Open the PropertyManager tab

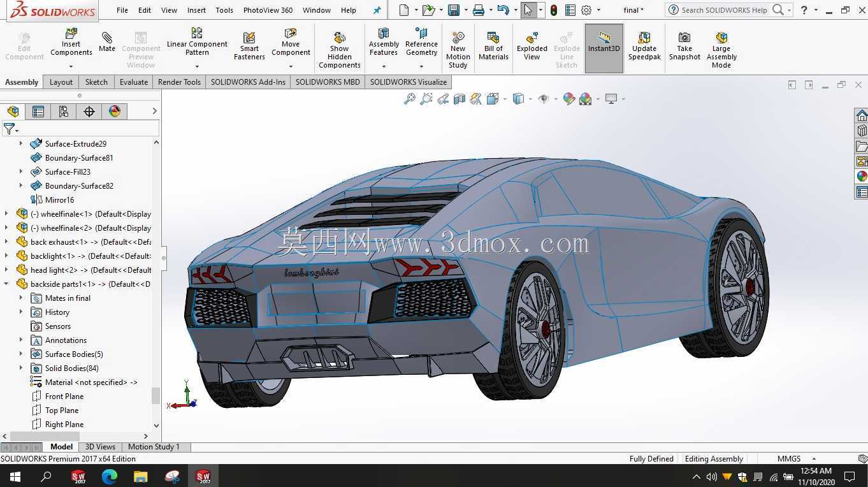[x=38, y=112]
